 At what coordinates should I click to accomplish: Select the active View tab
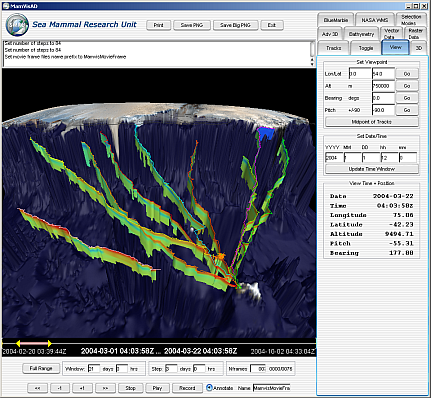pyautogui.click(x=395, y=47)
